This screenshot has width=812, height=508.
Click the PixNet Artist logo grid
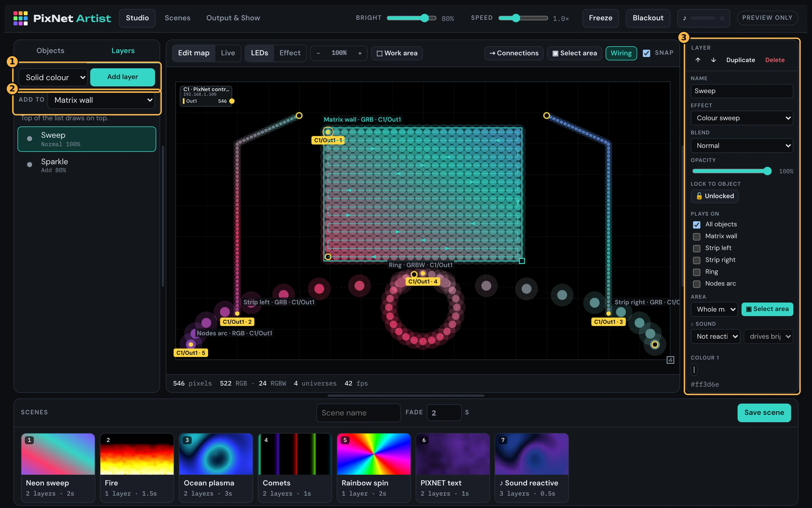coord(20,18)
